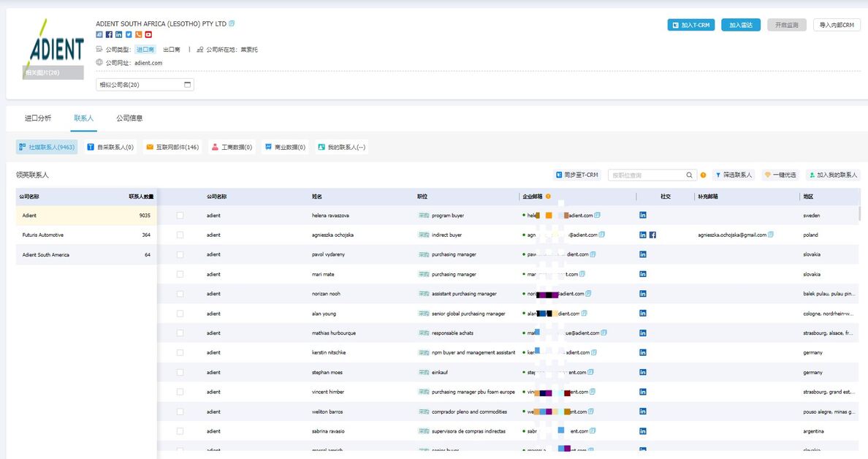Check the box for vincent himber row
The height and width of the screenshot is (459, 868).
[x=180, y=392]
